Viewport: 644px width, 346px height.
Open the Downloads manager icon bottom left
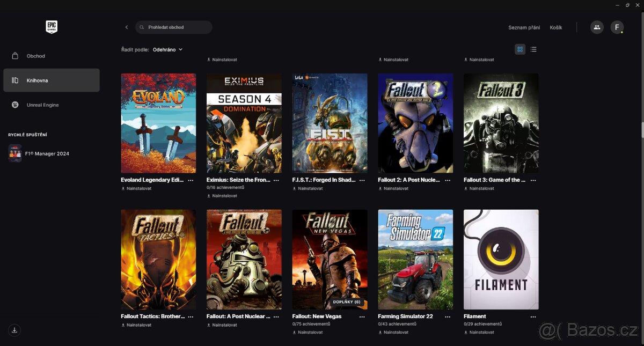(x=14, y=330)
